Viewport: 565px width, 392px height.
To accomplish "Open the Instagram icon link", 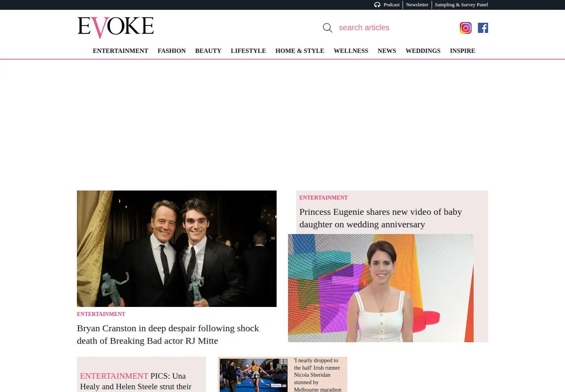I will point(466,28).
